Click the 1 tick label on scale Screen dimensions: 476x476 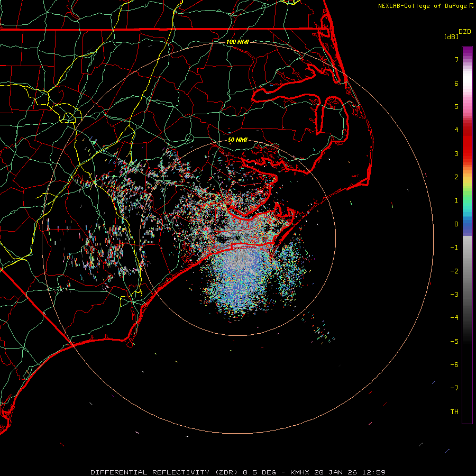456,200
